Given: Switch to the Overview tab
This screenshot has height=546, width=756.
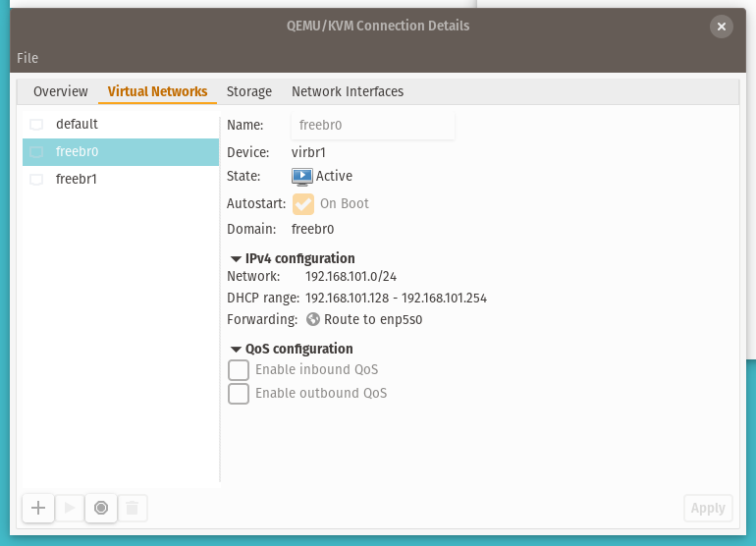Looking at the screenshot, I should tap(61, 91).
